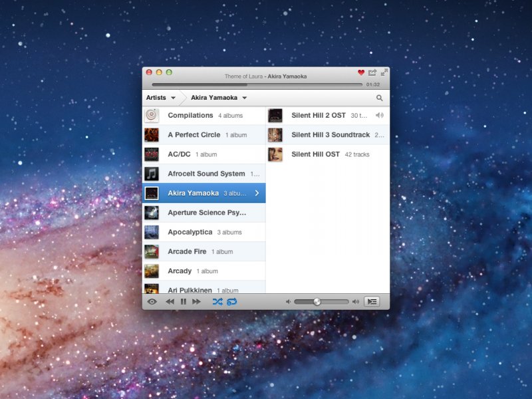Toggle the playlist panel button
Image resolution: width=532 pixels, height=399 pixels.
372,302
